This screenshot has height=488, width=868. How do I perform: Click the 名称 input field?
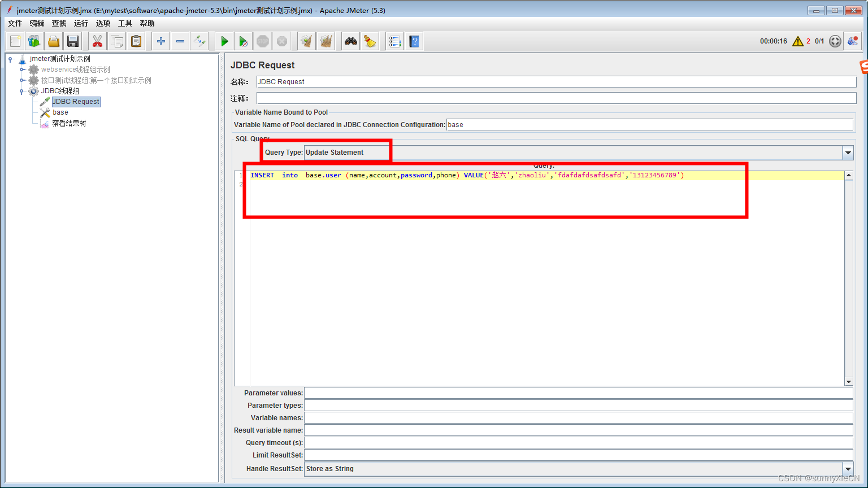coord(556,82)
